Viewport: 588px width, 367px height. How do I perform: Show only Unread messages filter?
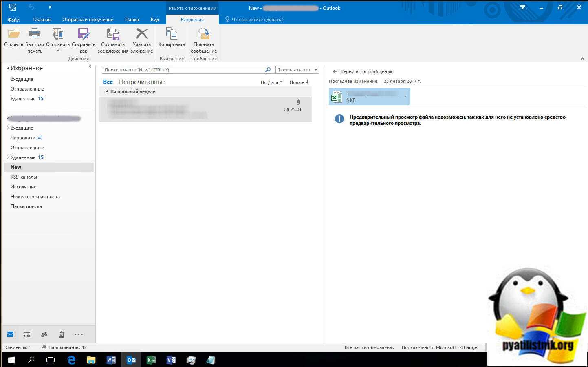click(142, 82)
